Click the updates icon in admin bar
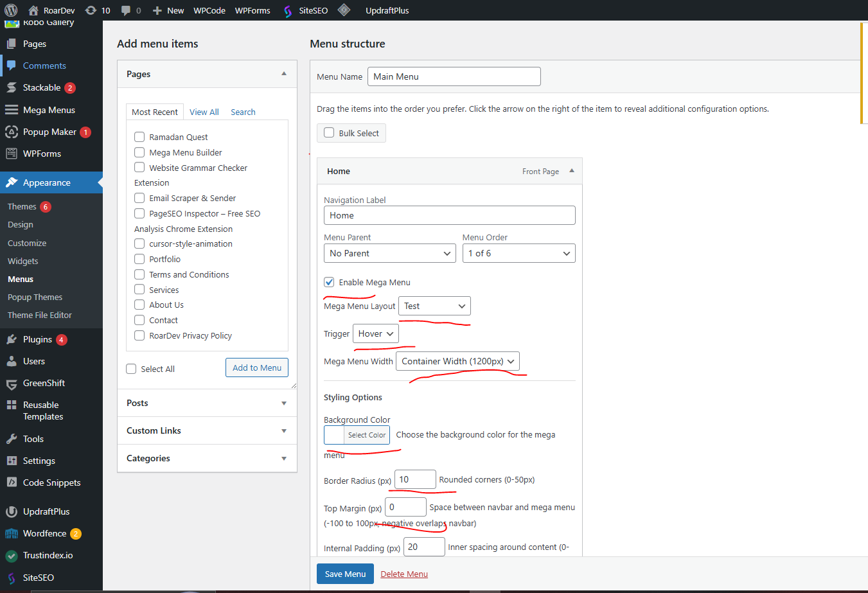 pyautogui.click(x=91, y=10)
